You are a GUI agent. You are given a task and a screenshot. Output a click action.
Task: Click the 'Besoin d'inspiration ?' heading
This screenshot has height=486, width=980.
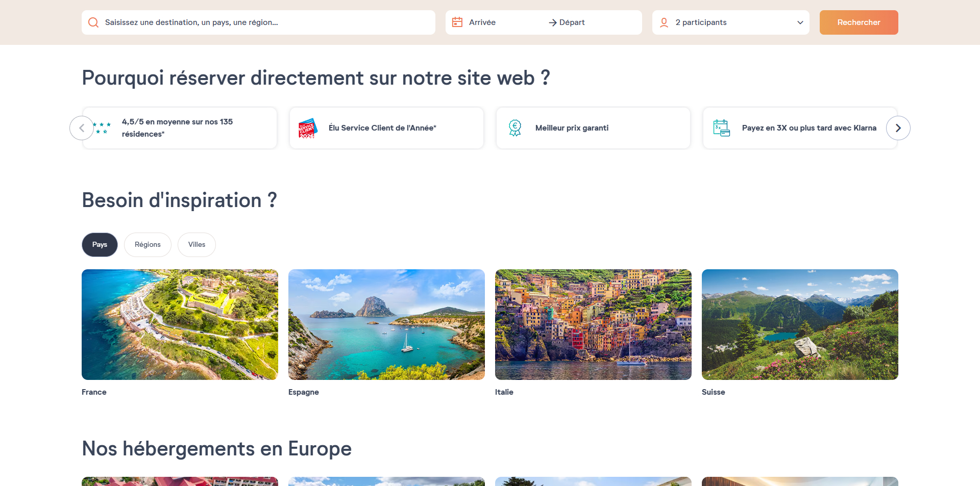tap(179, 200)
